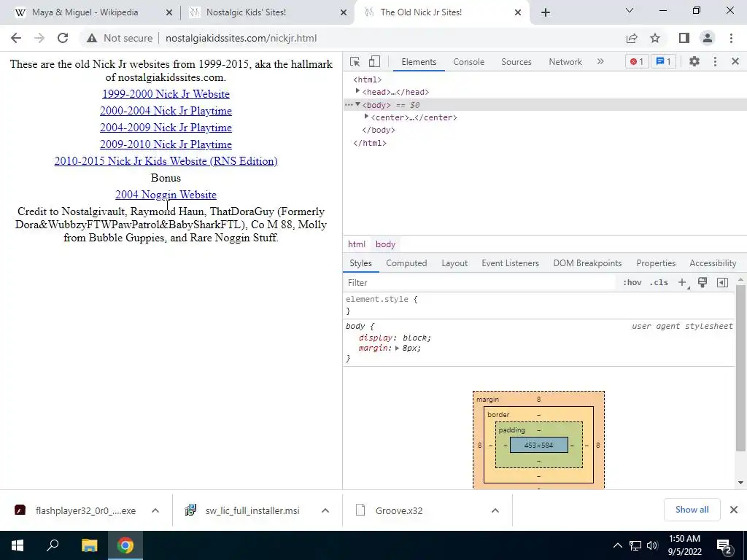
Task: Share this page icon in address bar
Action: (x=632, y=38)
